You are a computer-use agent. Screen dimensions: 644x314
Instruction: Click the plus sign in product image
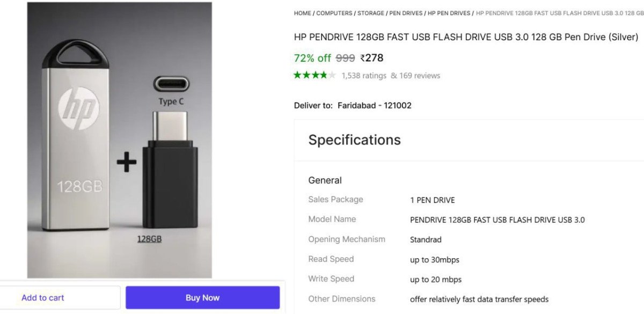click(127, 163)
